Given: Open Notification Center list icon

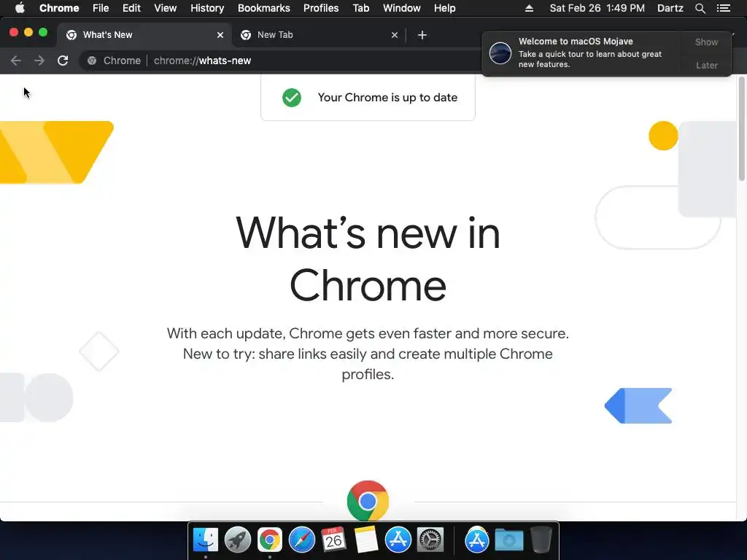Looking at the screenshot, I should (723, 8).
